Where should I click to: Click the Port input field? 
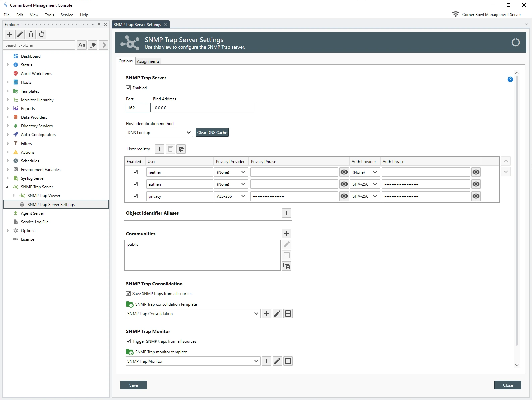138,108
